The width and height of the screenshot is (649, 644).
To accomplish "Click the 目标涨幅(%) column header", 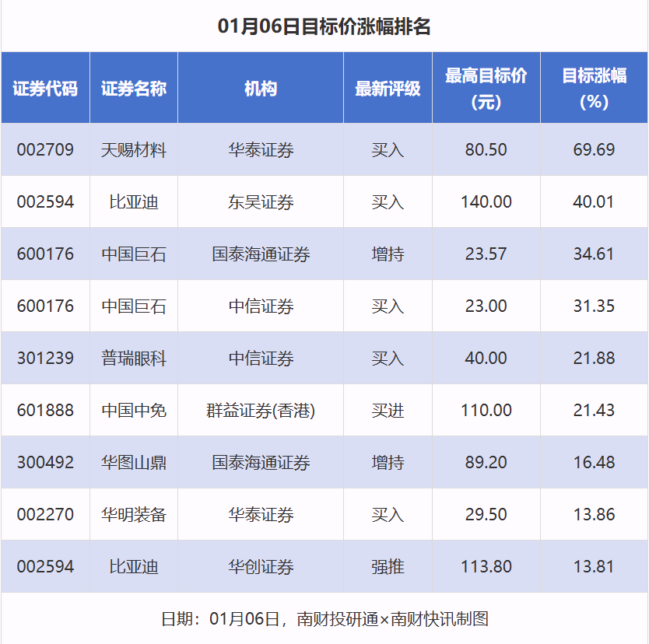I will pos(594,89).
